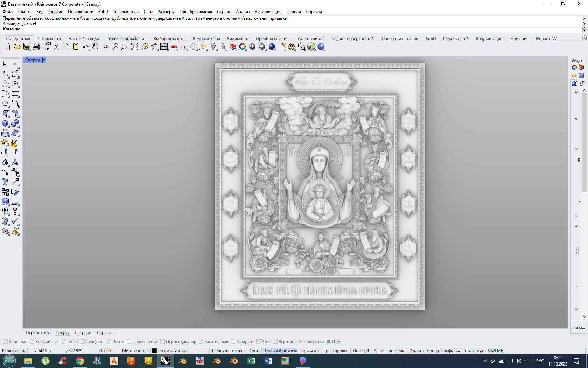The height and width of the screenshot is (368, 588).
Task: Select the Box solid tool
Action: click(5, 123)
